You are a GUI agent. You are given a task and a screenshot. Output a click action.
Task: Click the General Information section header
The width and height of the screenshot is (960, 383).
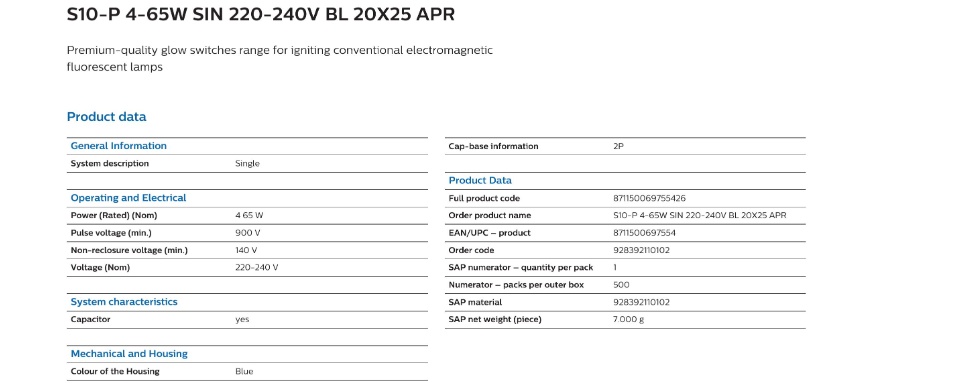click(119, 146)
